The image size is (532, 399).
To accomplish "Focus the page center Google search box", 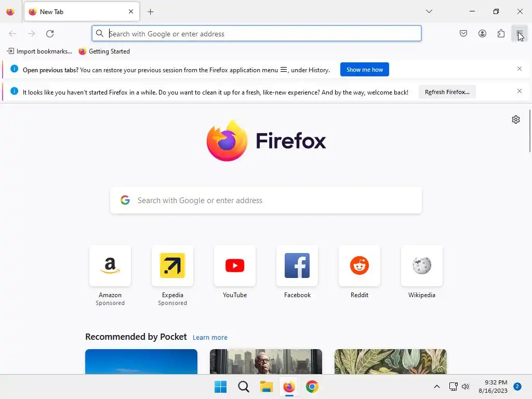I will (x=266, y=200).
